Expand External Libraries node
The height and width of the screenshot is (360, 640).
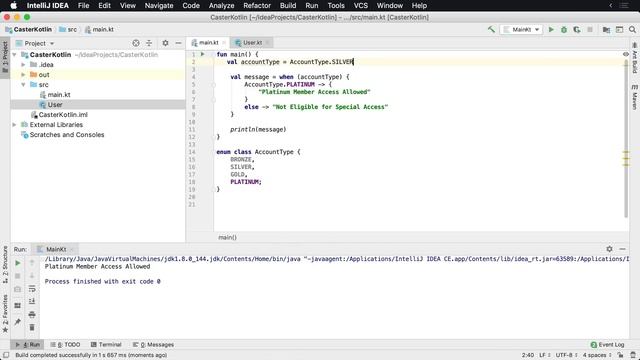pyautogui.click(x=15, y=124)
